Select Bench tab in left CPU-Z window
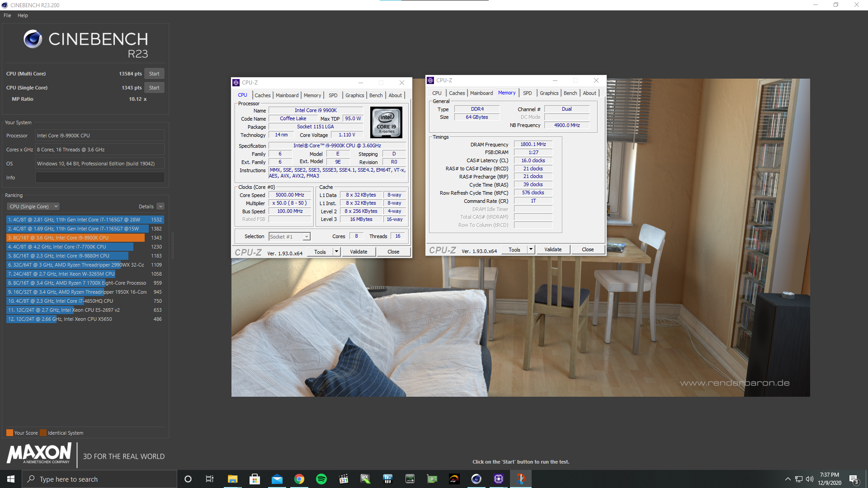 (x=376, y=95)
